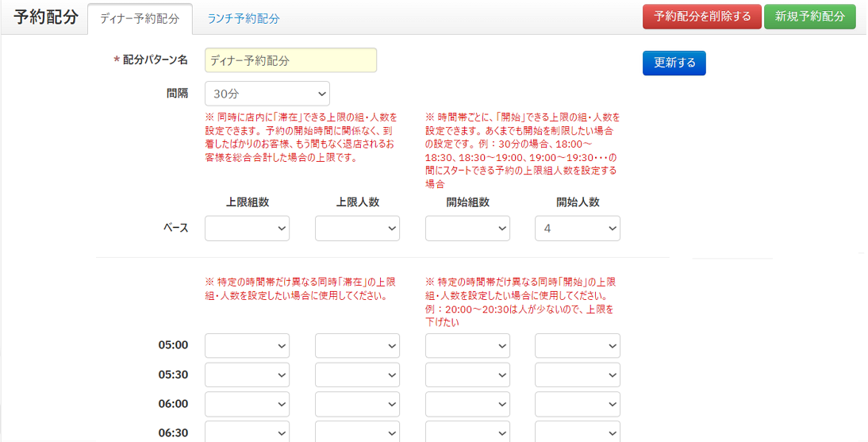The width and height of the screenshot is (868, 442).
Task: Open the 05:00 上限組数 dropdown
Action: coord(247,346)
